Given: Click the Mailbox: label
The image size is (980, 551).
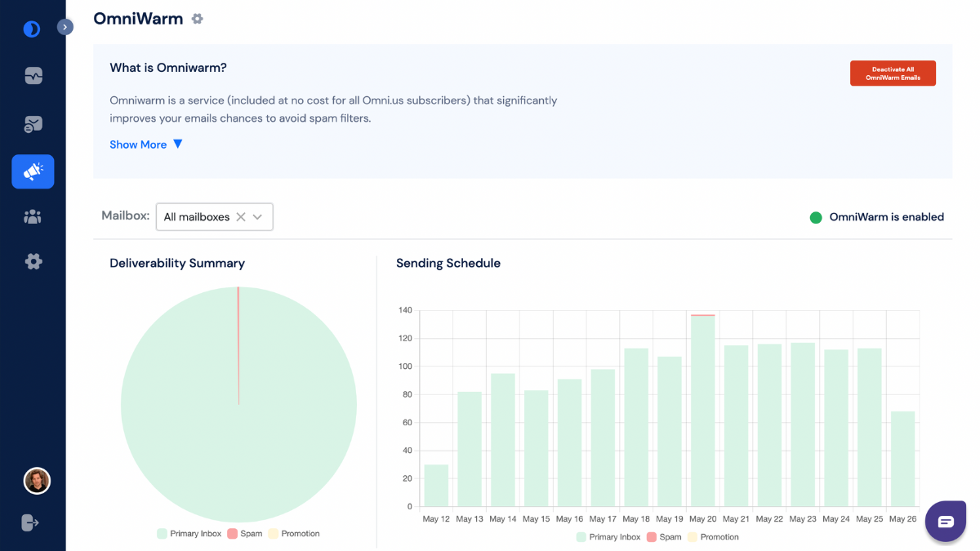Looking at the screenshot, I should point(126,216).
